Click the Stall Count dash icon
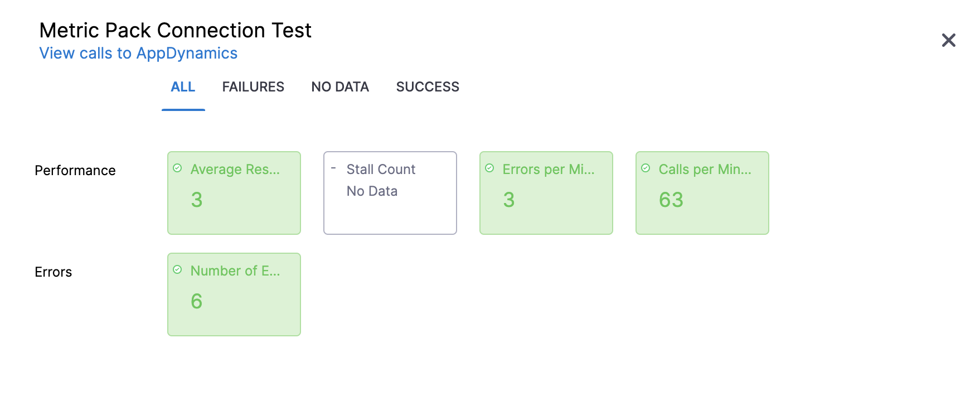The image size is (980, 396). pyautogui.click(x=333, y=168)
